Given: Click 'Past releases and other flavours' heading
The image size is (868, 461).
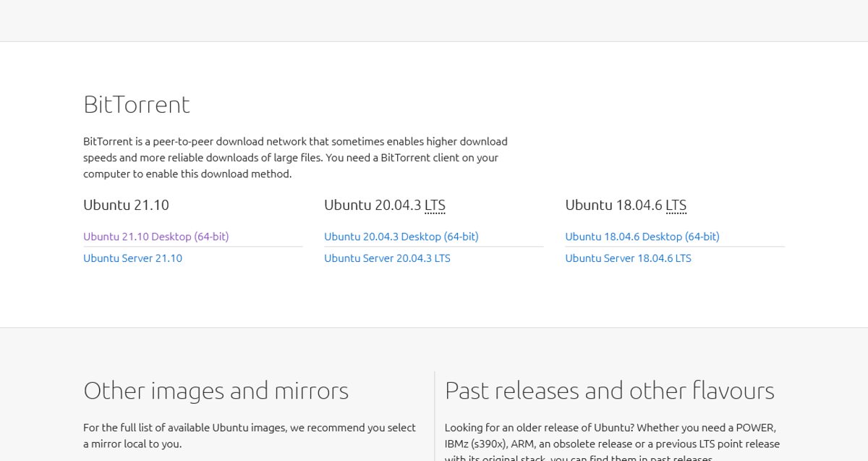Looking at the screenshot, I should [x=609, y=391].
